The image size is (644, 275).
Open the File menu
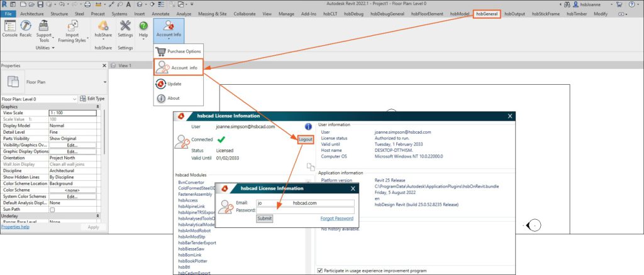tap(8, 14)
